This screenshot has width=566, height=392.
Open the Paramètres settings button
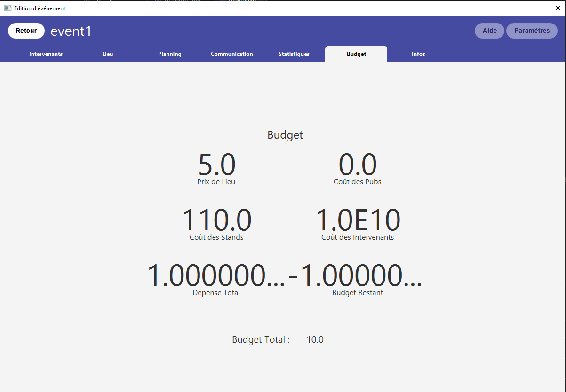(532, 31)
